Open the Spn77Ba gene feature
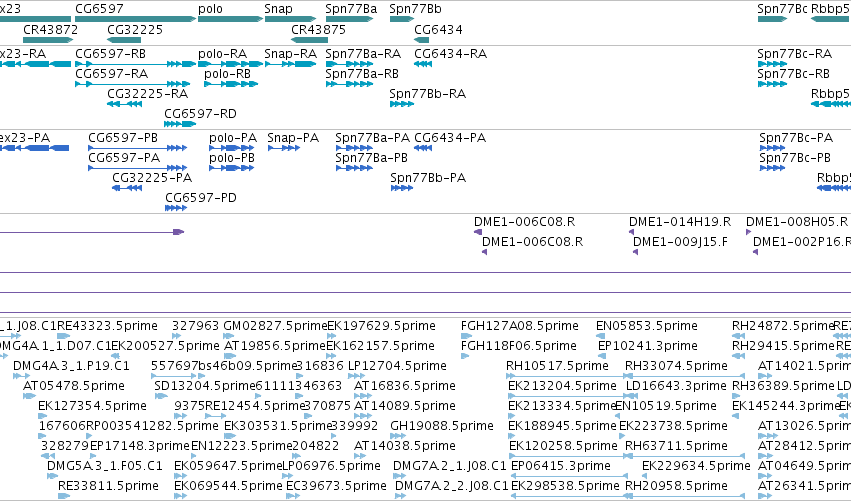851x501 pixels. (x=349, y=19)
